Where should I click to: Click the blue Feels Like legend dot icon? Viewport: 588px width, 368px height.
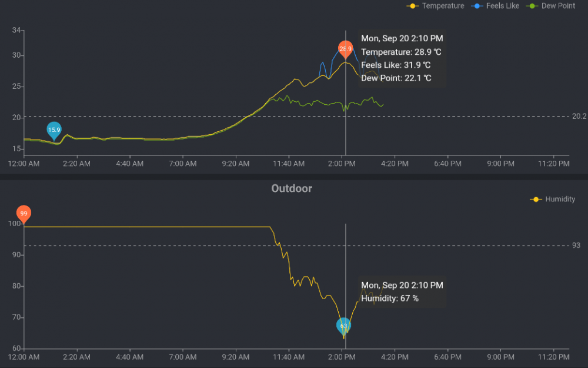coord(477,6)
